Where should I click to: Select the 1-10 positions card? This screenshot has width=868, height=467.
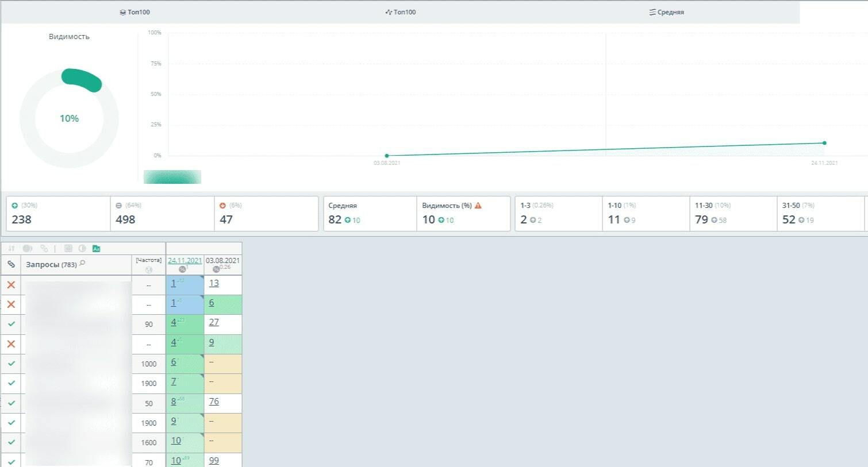point(646,214)
